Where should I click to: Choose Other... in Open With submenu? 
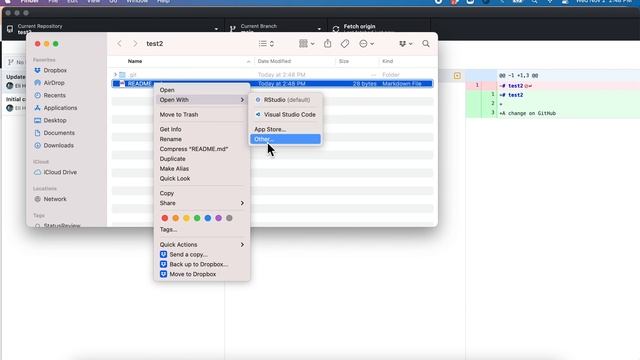pyautogui.click(x=285, y=139)
